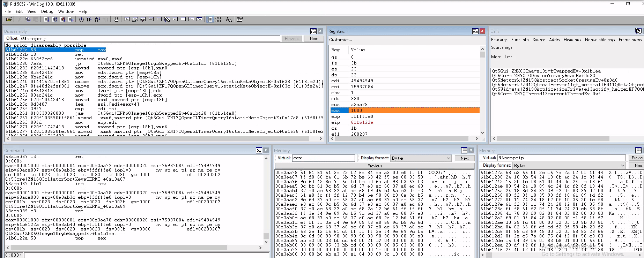Click the Disassembly panel's window menu icon

pyautogui.click(x=313, y=31)
